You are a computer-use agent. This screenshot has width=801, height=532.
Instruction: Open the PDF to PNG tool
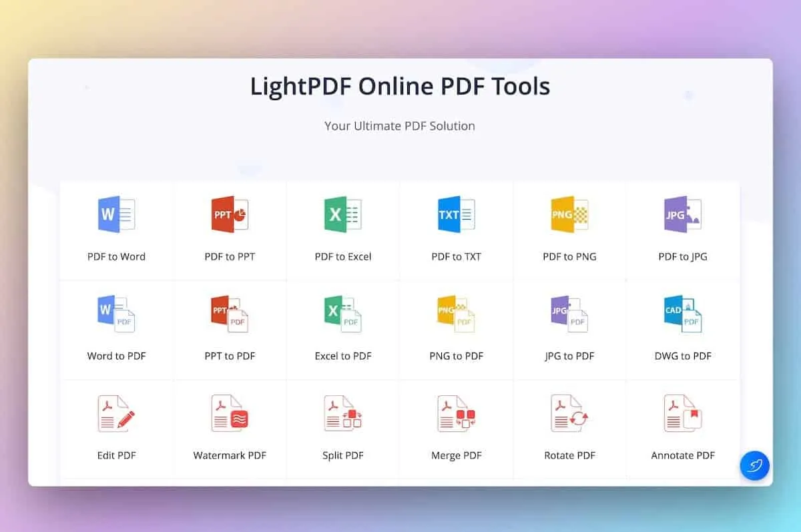tap(569, 214)
